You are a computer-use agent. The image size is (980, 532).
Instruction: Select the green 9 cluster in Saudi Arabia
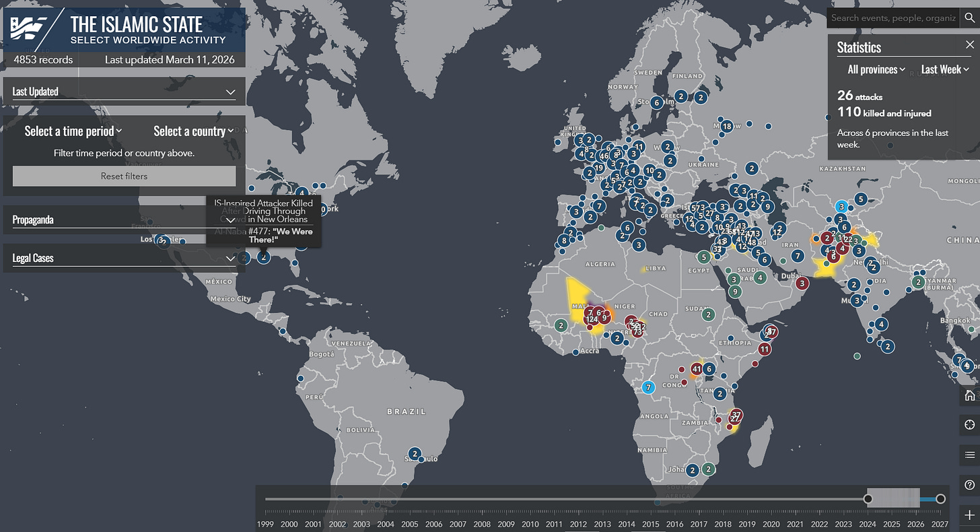[x=735, y=292]
